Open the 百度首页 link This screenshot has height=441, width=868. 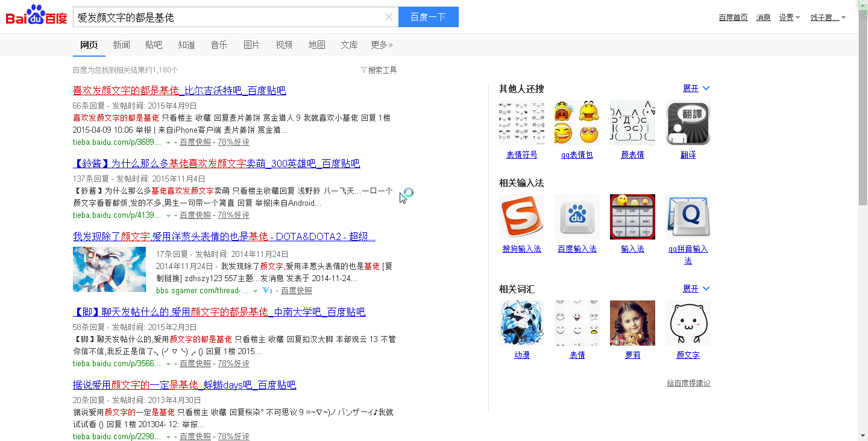(733, 17)
